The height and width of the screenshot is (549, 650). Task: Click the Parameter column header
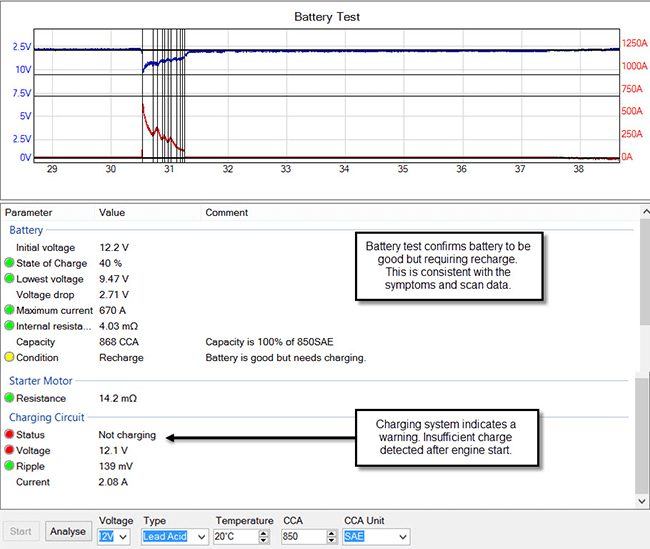(29, 212)
